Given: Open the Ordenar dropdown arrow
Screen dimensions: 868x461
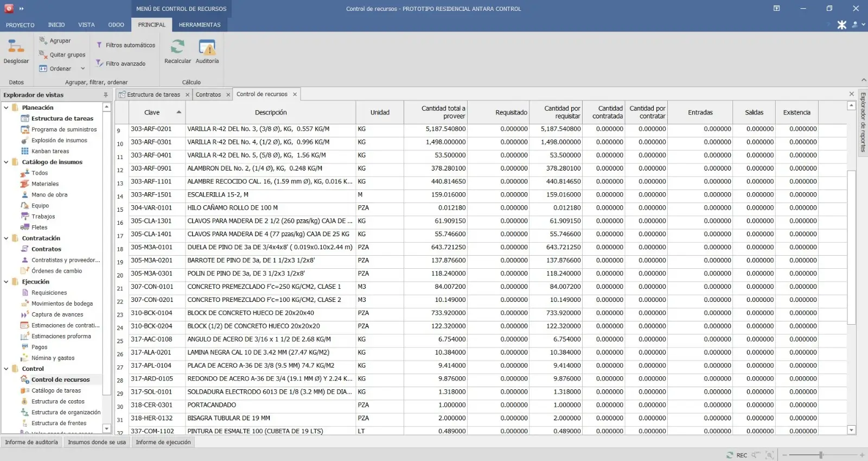Looking at the screenshot, I should pyautogui.click(x=83, y=68).
